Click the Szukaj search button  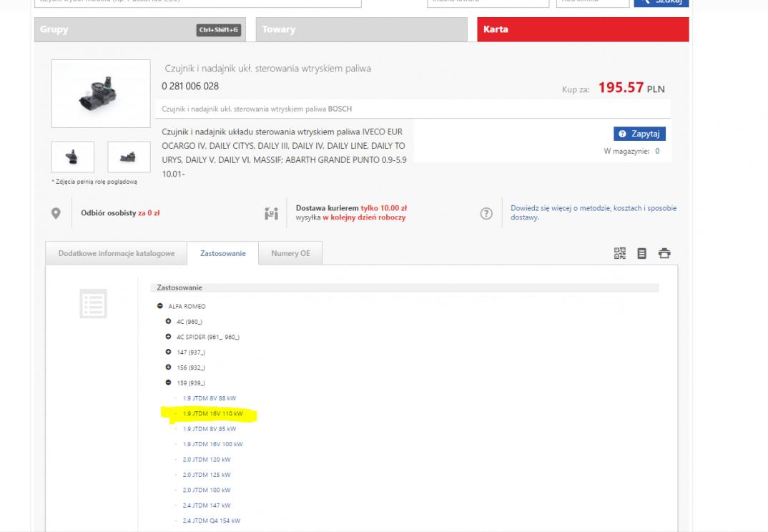(661, 2)
